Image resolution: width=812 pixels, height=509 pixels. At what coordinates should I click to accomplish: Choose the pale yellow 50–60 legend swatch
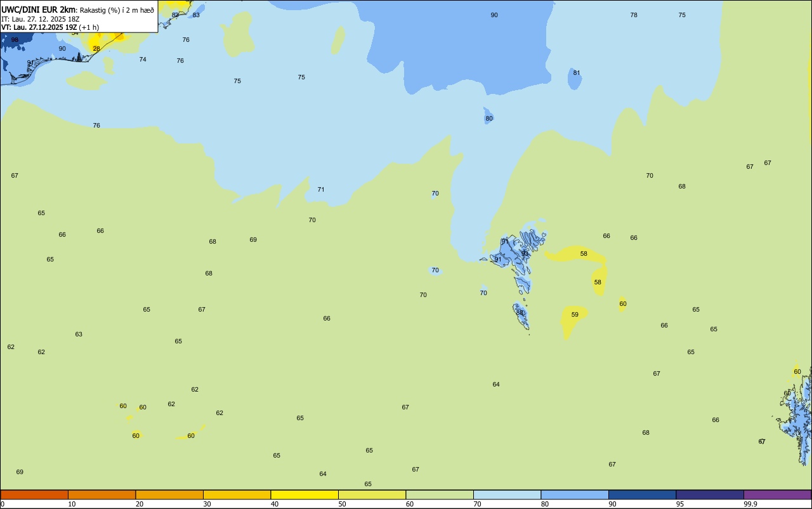pos(372,494)
